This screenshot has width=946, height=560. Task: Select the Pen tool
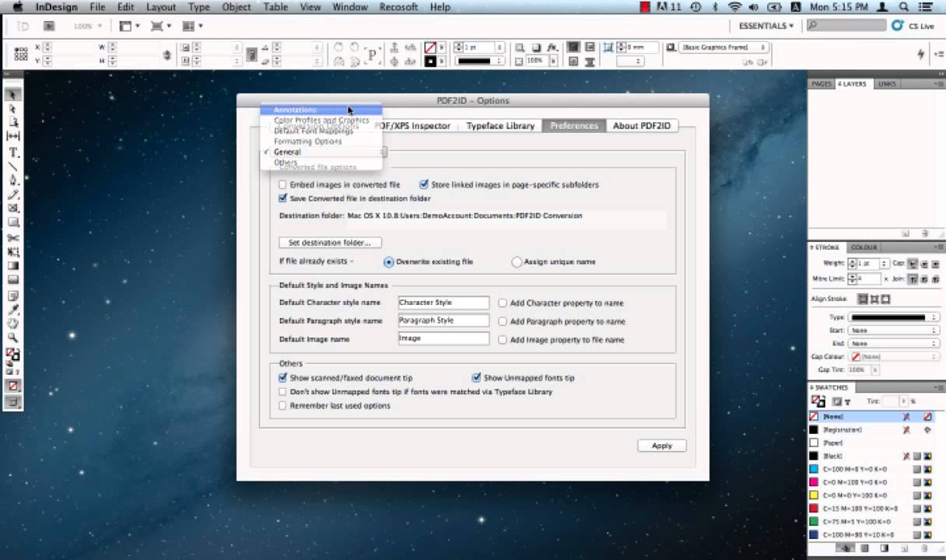point(12,180)
